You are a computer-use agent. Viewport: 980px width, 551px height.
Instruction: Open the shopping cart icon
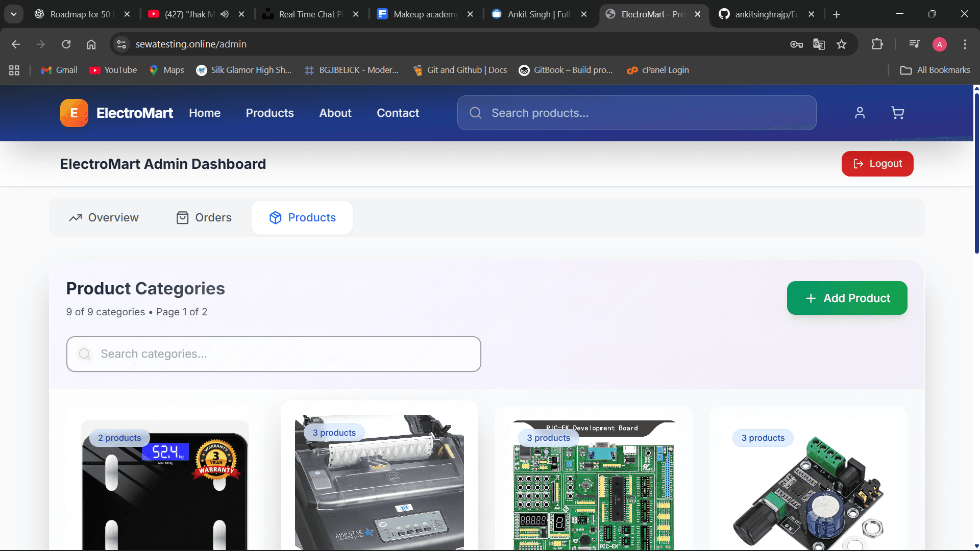(897, 113)
